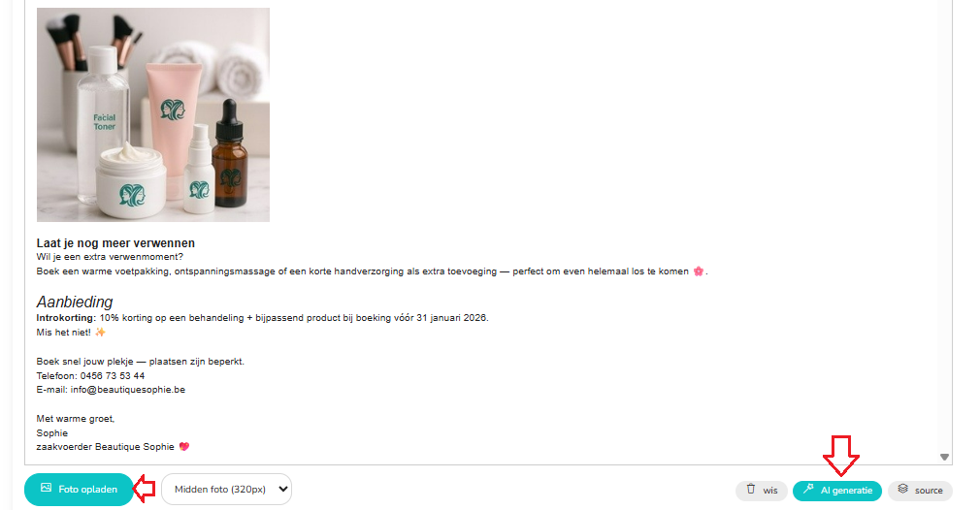980x510 pixels.
Task: Click the flower emoji after 'los te komen'
Action: tap(698, 271)
